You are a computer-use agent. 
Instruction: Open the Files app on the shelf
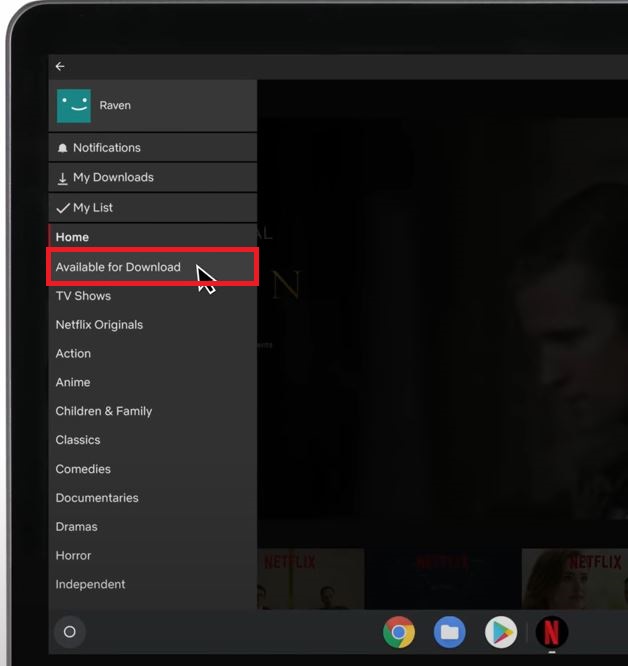pyautogui.click(x=450, y=632)
